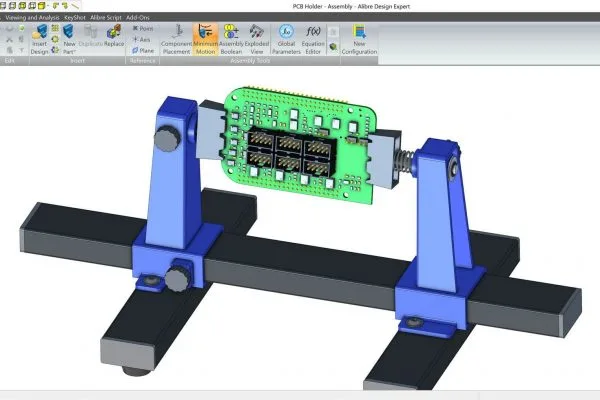Screen dimensions: 600x400
Task: Select the left grey PCB clamp jaw
Action: [210, 130]
